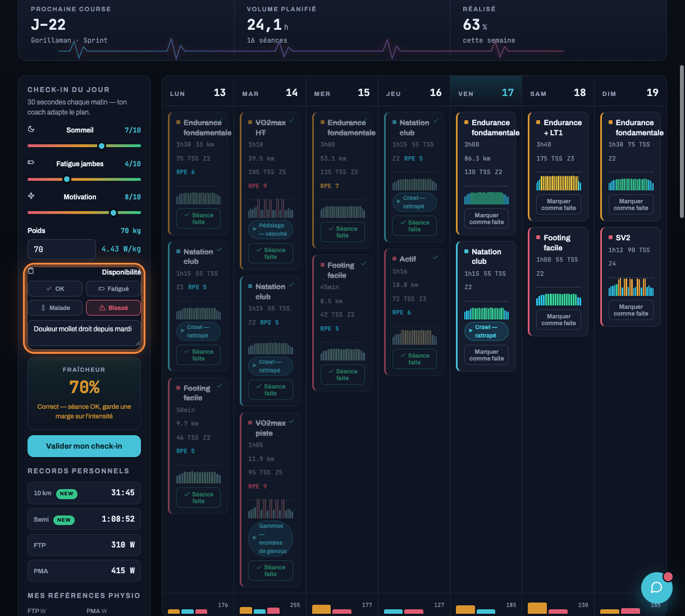The height and width of the screenshot is (616, 685).
Task: Click the clipboard icon next to Disponibilité
Action: [x=31, y=271]
